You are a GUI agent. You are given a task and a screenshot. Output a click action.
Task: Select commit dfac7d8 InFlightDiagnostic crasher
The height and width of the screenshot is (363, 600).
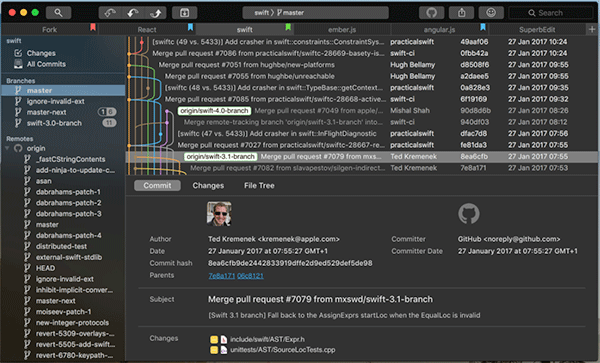pos(362,133)
